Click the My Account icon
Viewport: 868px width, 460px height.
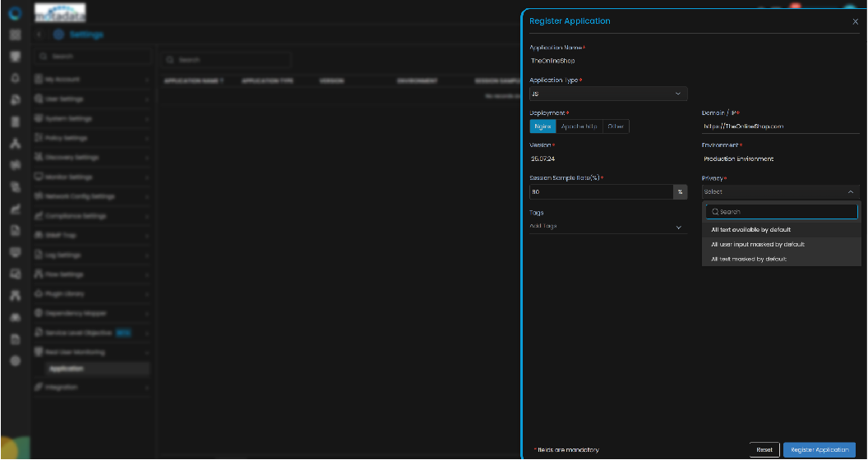point(39,80)
